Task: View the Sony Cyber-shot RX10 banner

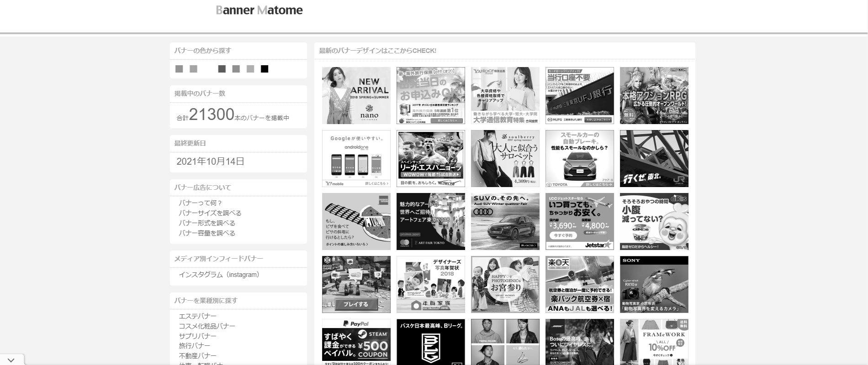Action: (654, 284)
